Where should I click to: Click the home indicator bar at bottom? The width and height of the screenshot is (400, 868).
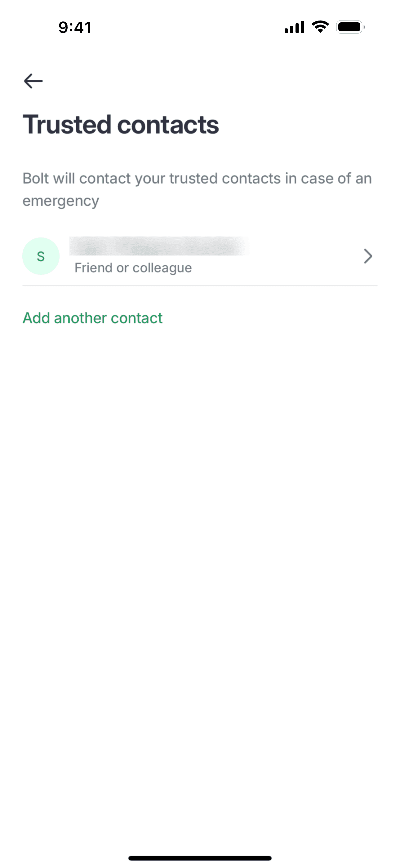coord(200,858)
